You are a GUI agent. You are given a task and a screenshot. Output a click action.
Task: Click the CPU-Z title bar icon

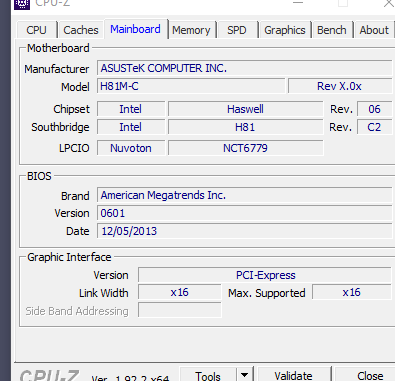(x=22, y=4)
